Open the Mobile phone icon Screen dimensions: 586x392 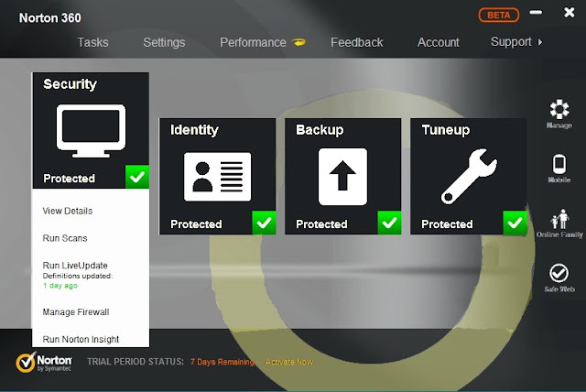tap(559, 164)
